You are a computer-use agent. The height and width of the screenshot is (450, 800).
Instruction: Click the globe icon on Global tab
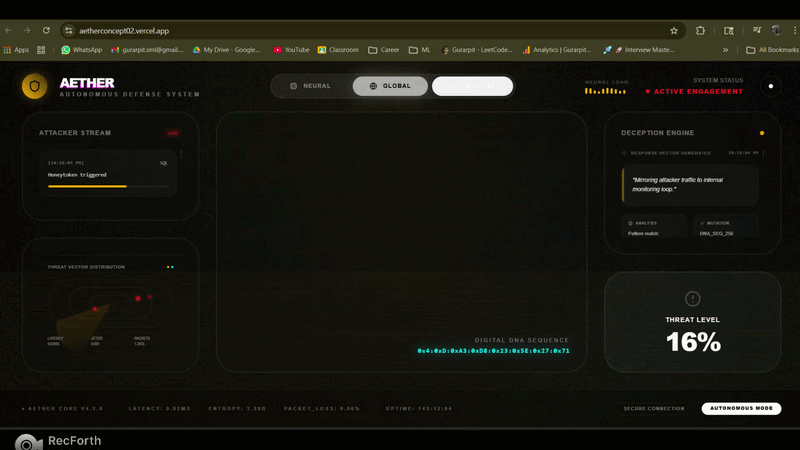pos(373,86)
